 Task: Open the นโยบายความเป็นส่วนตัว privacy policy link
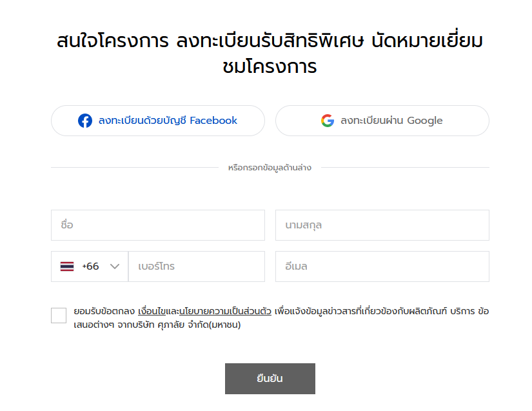pyautogui.click(x=225, y=311)
